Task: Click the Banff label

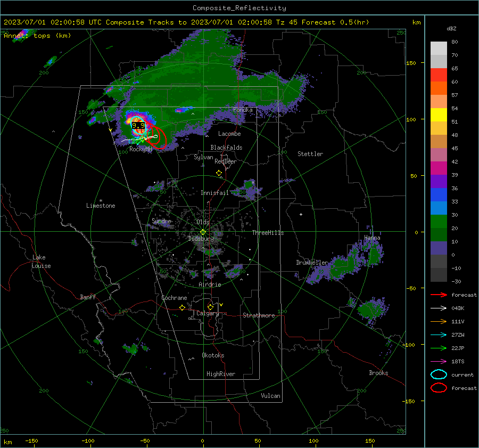Action: pyautogui.click(x=88, y=297)
